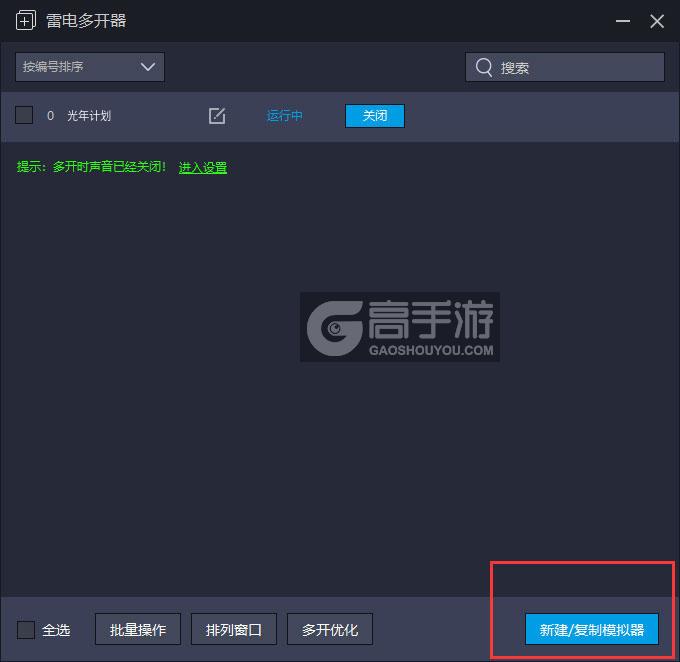The height and width of the screenshot is (662, 680).
Task: Open the 按编号排序 sort dropdown
Action: (x=90, y=67)
